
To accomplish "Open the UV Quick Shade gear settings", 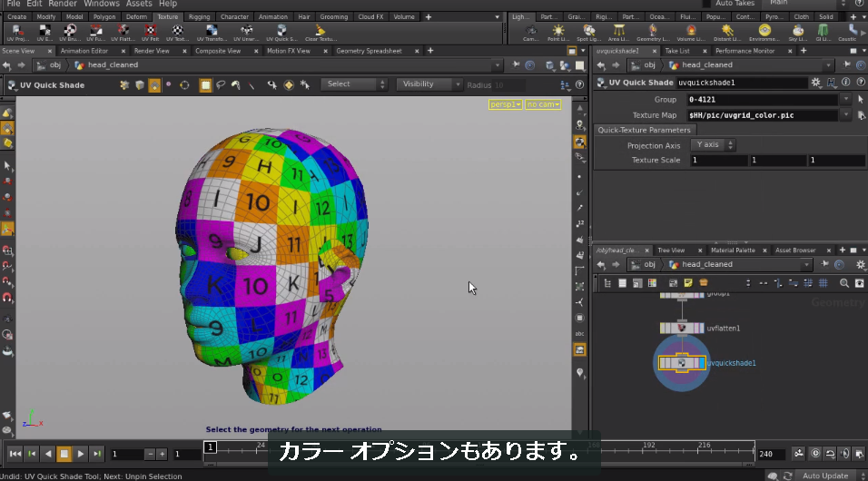I will click(816, 83).
